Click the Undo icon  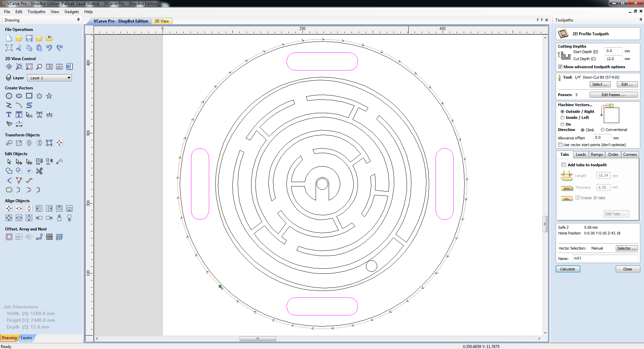pyautogui.click(x=49, y=48)
